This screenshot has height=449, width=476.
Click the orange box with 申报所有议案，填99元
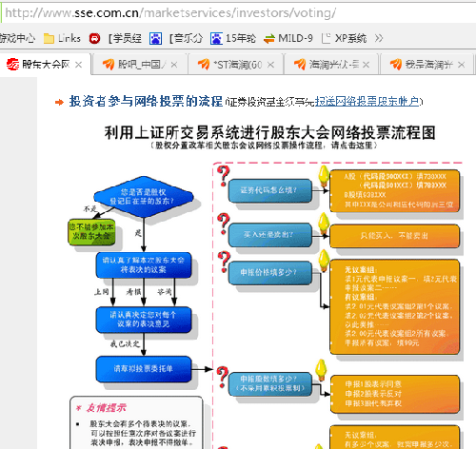[394, 306]
